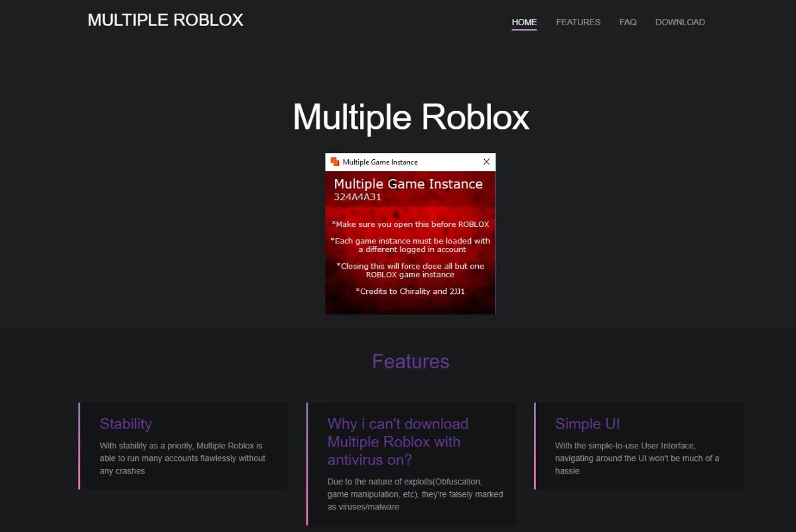Viewport: 796px width, 532px height.
Task: Click 'Each game instance must be loaded' note
Action: (411, 245)
